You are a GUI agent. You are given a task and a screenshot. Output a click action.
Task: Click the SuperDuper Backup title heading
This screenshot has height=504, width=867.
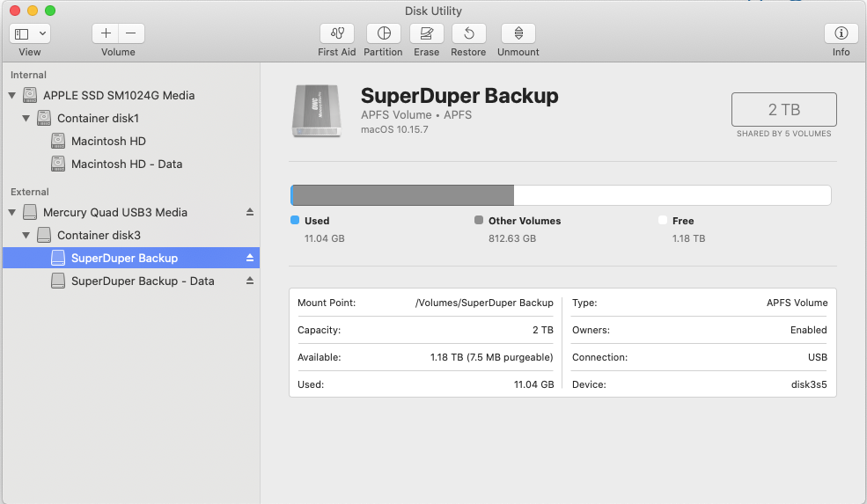pyautogui.click(x=459, y=96)
